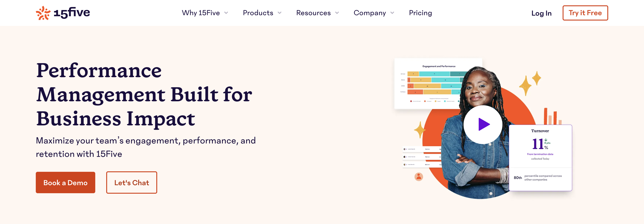Viewport: 644px width, 224px height.
Task: Open the Products menu
Action: click(x=258, y=13)
